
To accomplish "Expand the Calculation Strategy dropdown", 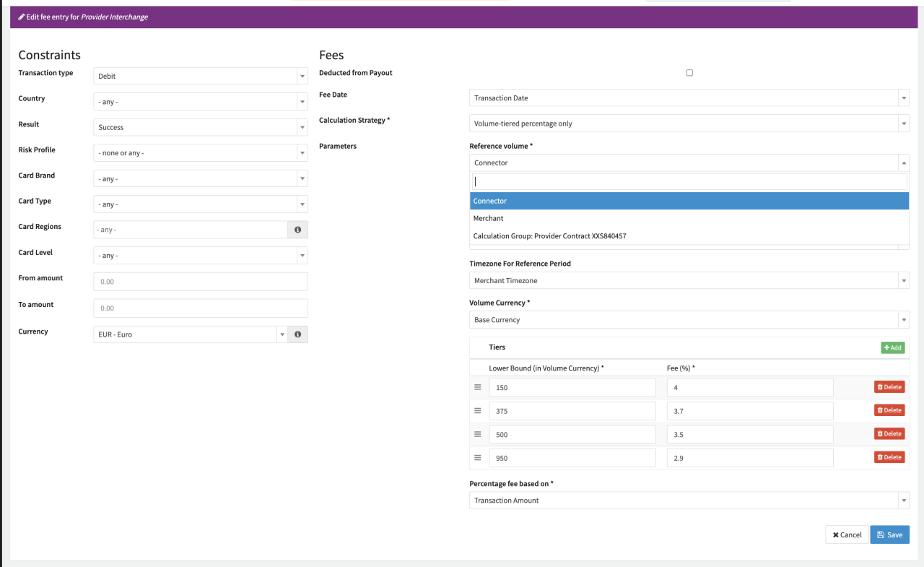I will click(689, 124).
